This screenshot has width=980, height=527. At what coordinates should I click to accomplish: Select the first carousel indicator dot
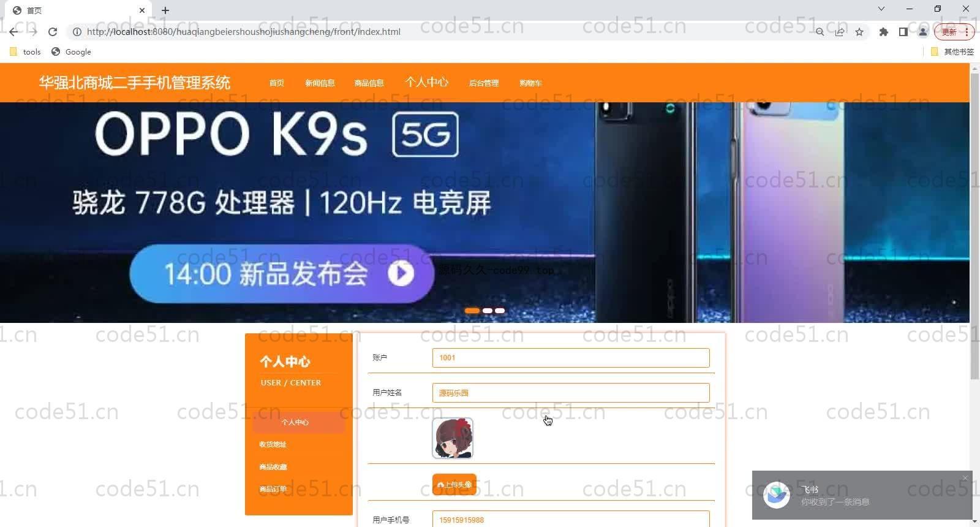[472, 311]
